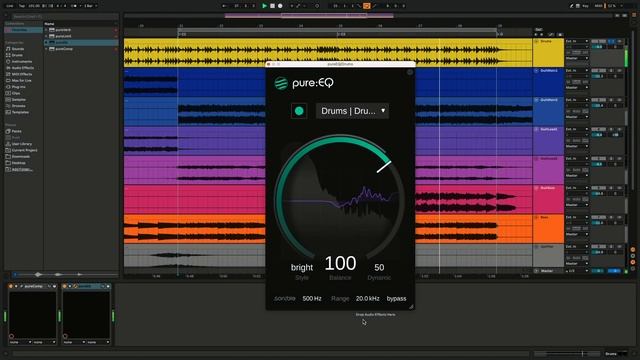This screenshot has height=360, width=640.
Task: Click the Downloads folder icon
Action: click(x=8, y=156)
